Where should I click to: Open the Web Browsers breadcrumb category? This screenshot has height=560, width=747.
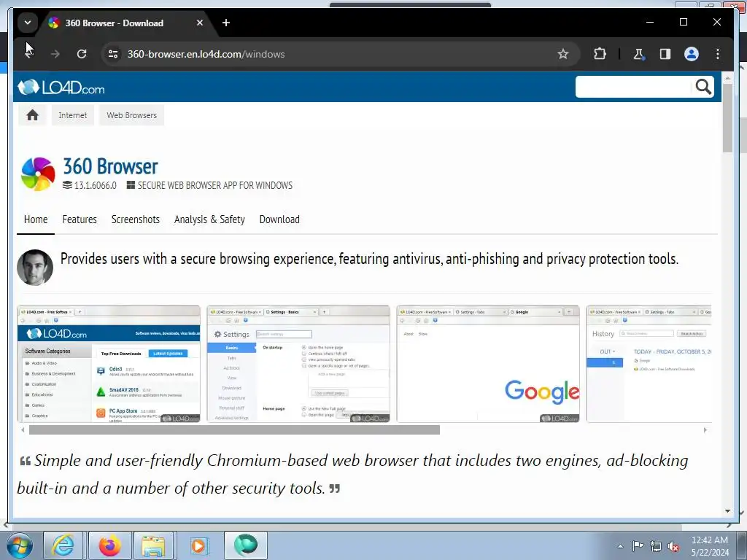pos(131,115)
